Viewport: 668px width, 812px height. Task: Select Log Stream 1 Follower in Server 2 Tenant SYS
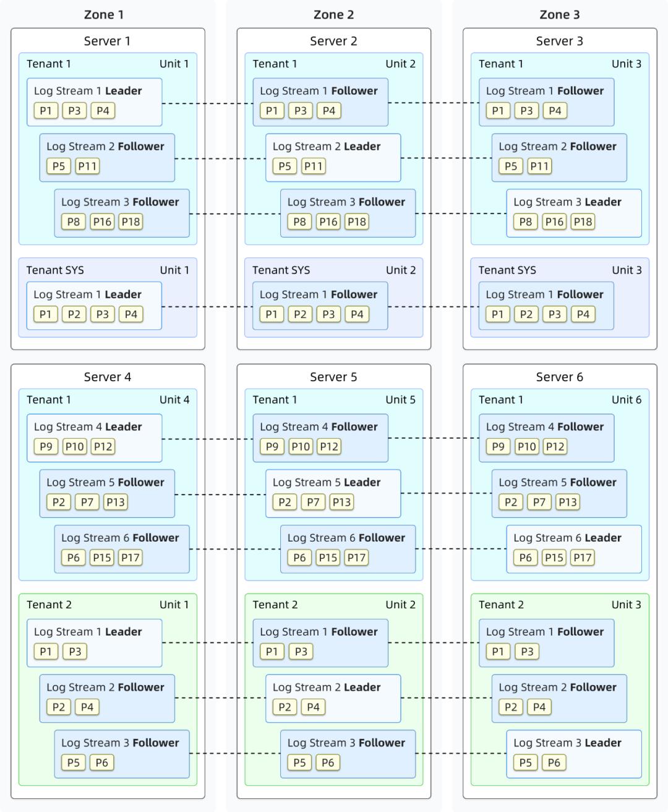(x=320, y=306)
